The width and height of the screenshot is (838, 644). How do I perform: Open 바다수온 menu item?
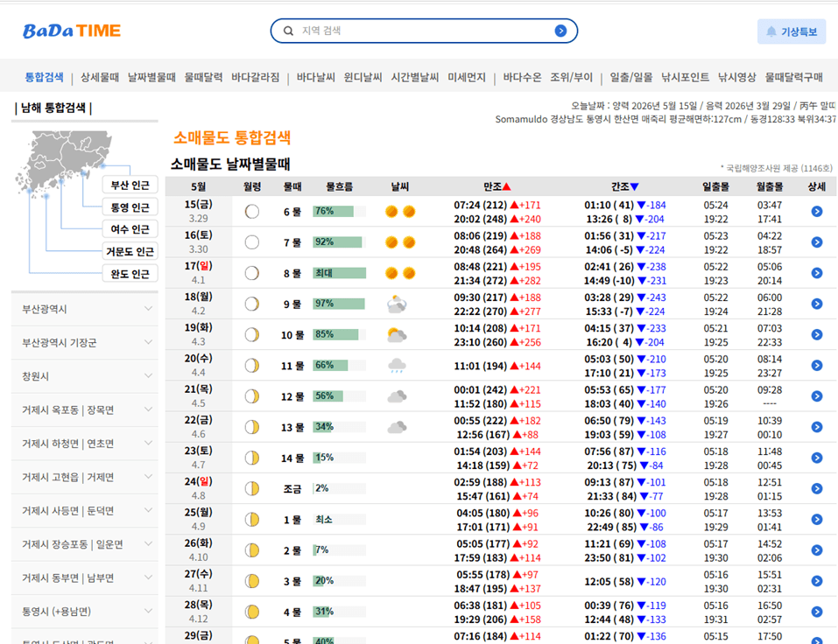522,77
